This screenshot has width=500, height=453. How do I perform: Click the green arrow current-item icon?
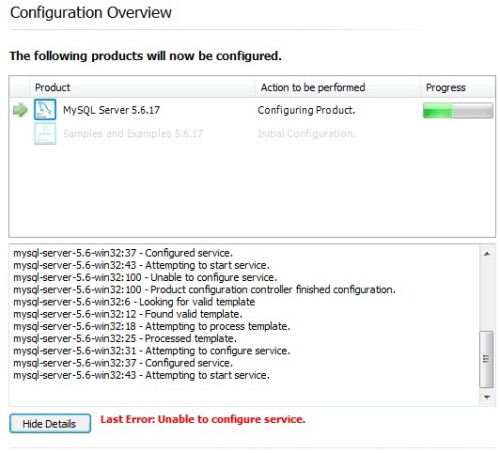[x=20, y=110]
